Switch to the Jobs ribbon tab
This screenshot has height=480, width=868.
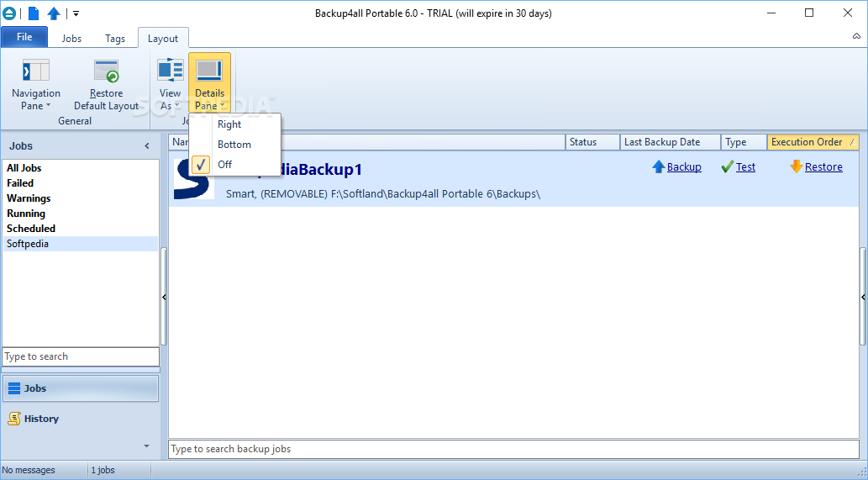pyautogui.click(x=71, y=38)
